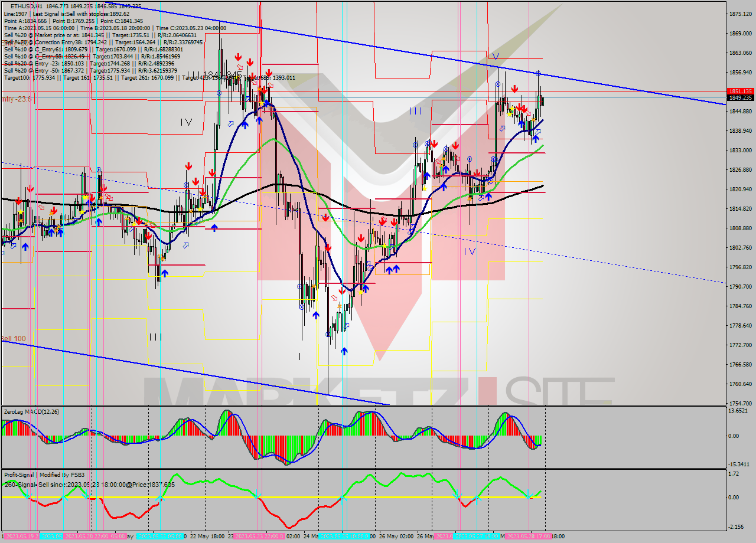Select the 'Sell 100' level label
756x543 pixels.
(x=13, y=339)
